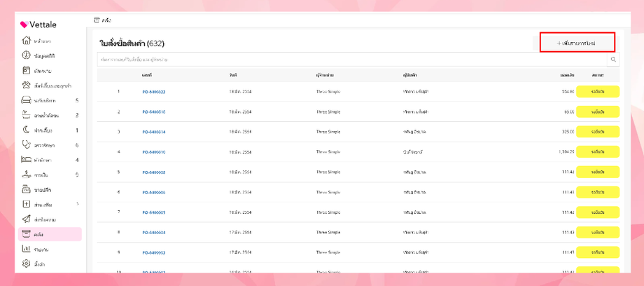
Task: Open the calendar appointments icon
Action: pos(26,71)
